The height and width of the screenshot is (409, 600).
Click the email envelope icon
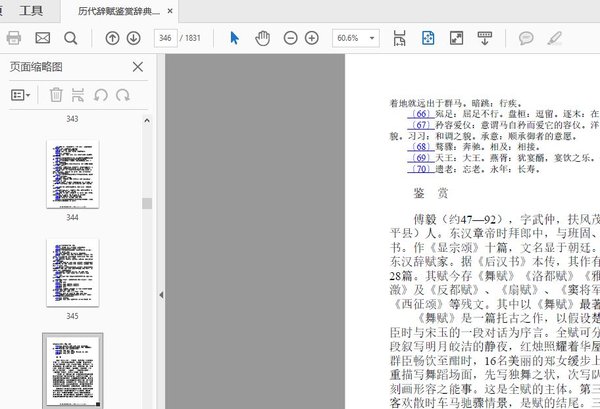(x=42, y=38)
